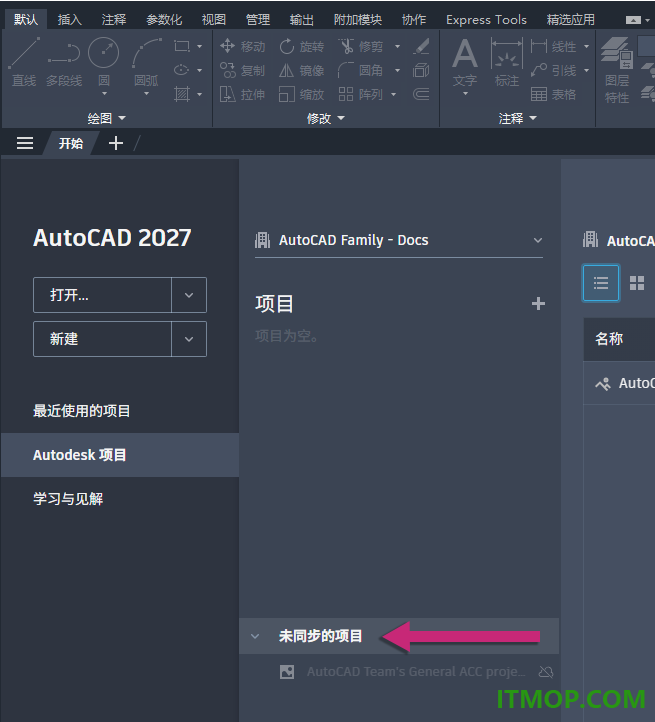
Task: Switch to list view of files
Action: 601,283
